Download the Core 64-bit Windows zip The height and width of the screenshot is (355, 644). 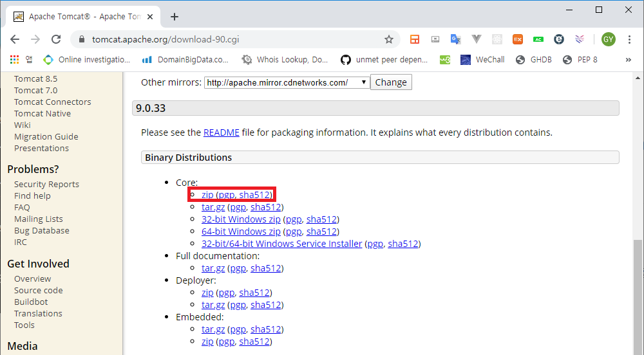[x=241, y=232]
